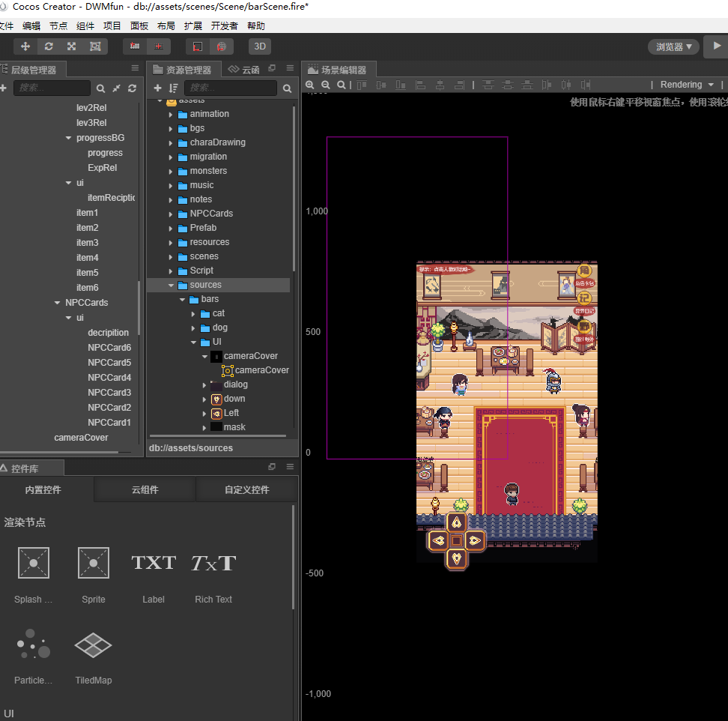Click the asset manager sort icon
This screenshot has height=721, width=728.
174,88
